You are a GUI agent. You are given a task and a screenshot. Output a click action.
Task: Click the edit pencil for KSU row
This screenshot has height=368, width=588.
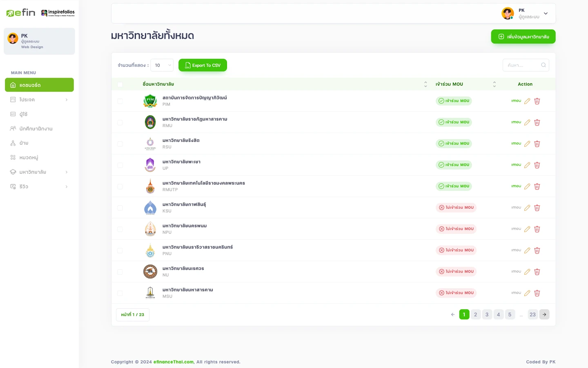[527, 208]
